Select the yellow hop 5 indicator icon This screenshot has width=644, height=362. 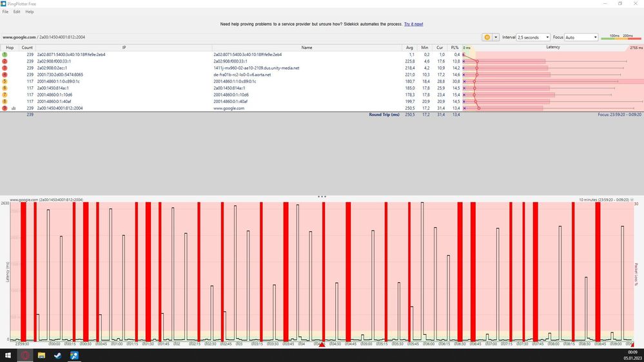pyautogui.click(x=5, y=81)
